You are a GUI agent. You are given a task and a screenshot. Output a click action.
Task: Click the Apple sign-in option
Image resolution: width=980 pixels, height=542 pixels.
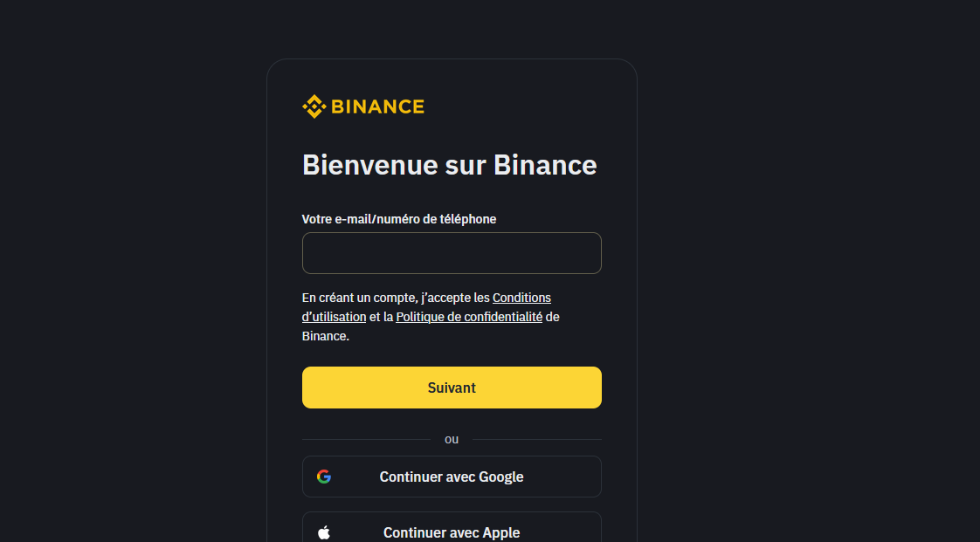click(x=452, y=532)
